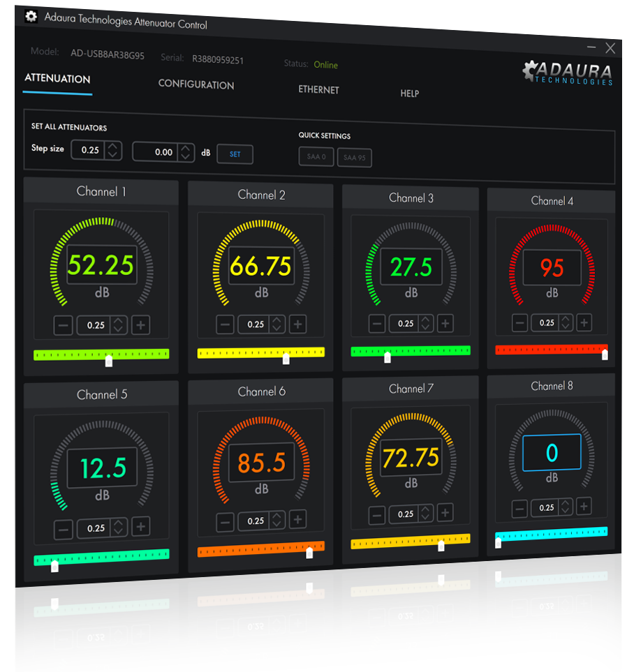Click the Channel 5 step size spinner arrows
The image size is (627, 672).
(x=119, y=528)
